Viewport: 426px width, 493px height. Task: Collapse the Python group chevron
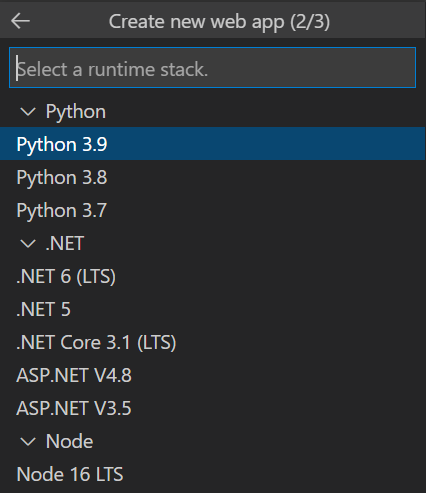[28, 112]
